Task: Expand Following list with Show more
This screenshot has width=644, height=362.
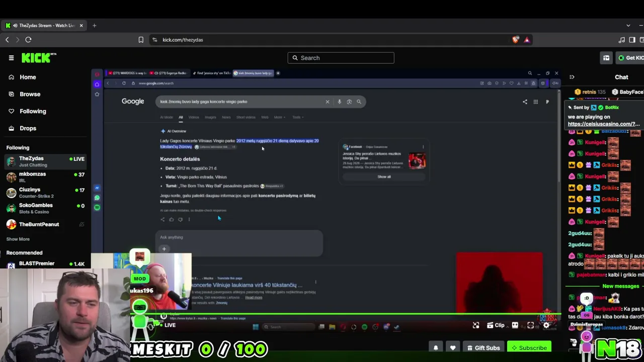Action: pyautogui.click(x=18, y=239)
